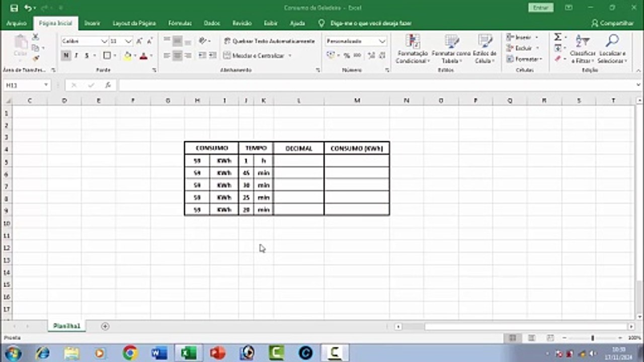Open Classificar e Filtrar menu
Screen dimensions: 644x362
(583, 49)
